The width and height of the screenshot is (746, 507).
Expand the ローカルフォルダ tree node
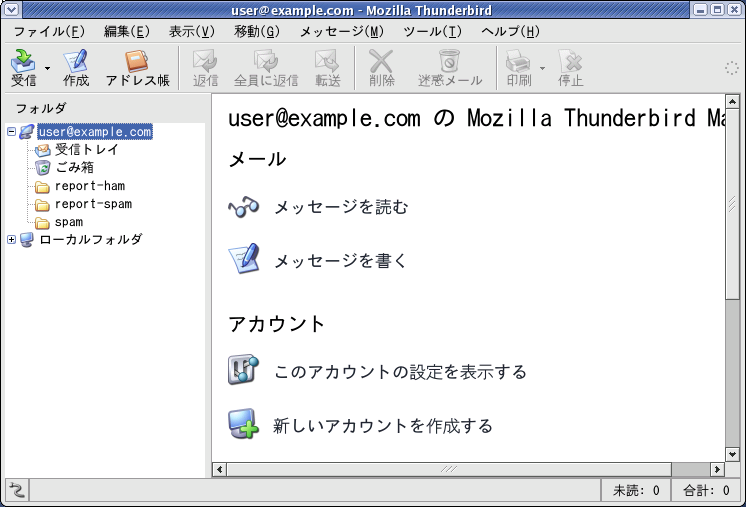12,239
